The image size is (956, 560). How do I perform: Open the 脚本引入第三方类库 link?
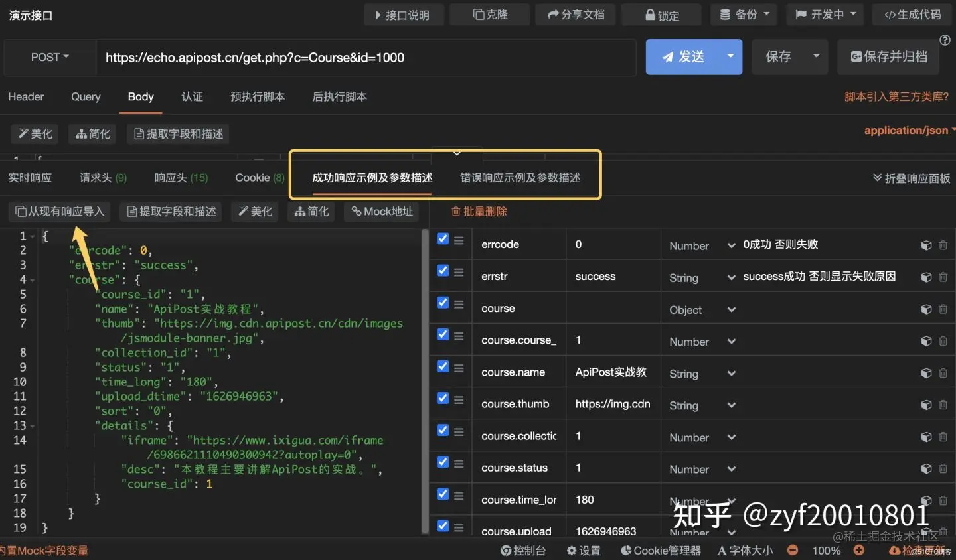pyautogui.click(x=896, y=97)
